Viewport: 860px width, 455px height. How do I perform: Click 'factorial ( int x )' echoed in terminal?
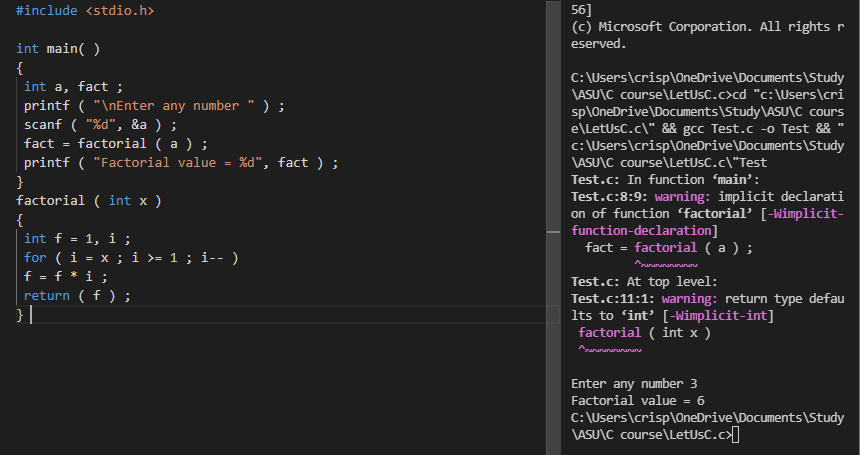[644, 332]
